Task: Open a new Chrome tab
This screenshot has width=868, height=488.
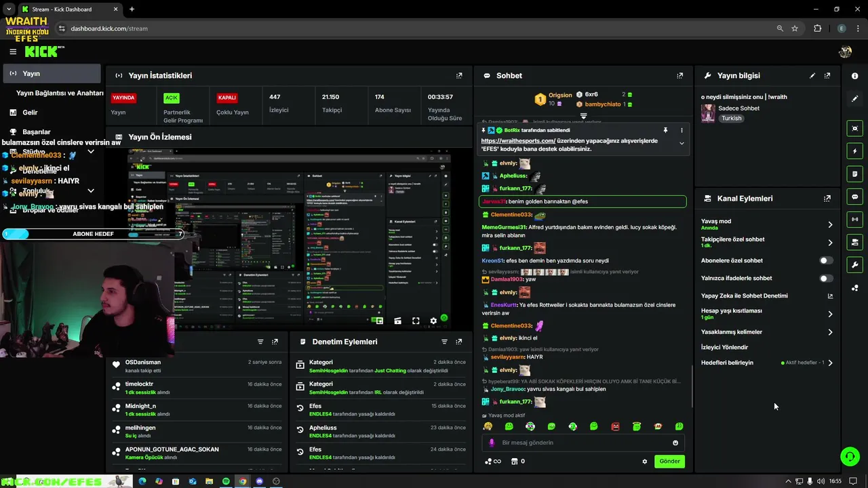Action: [132, 9]
